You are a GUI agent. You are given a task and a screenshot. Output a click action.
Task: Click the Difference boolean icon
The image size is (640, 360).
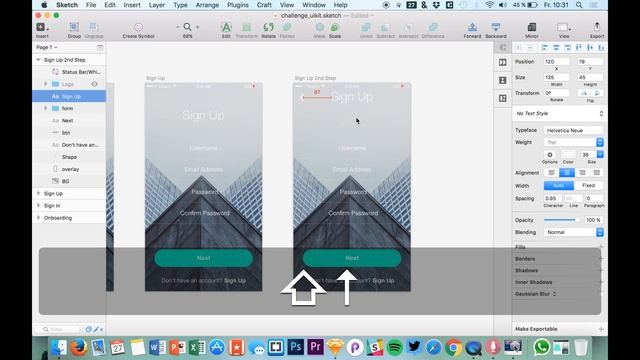point(433,27)
